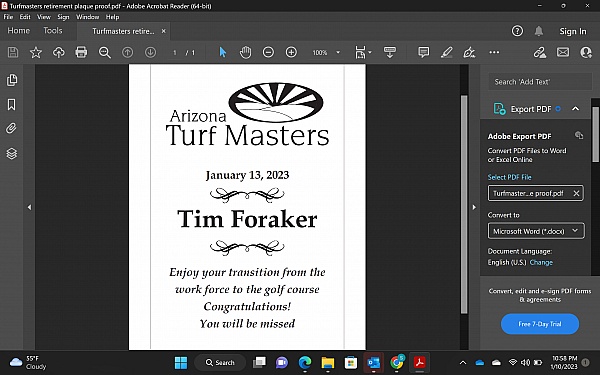The width and height of the screenshot is (600, 375).
Task: Open File Explorer from taskbar
Action: pos(328,362)
